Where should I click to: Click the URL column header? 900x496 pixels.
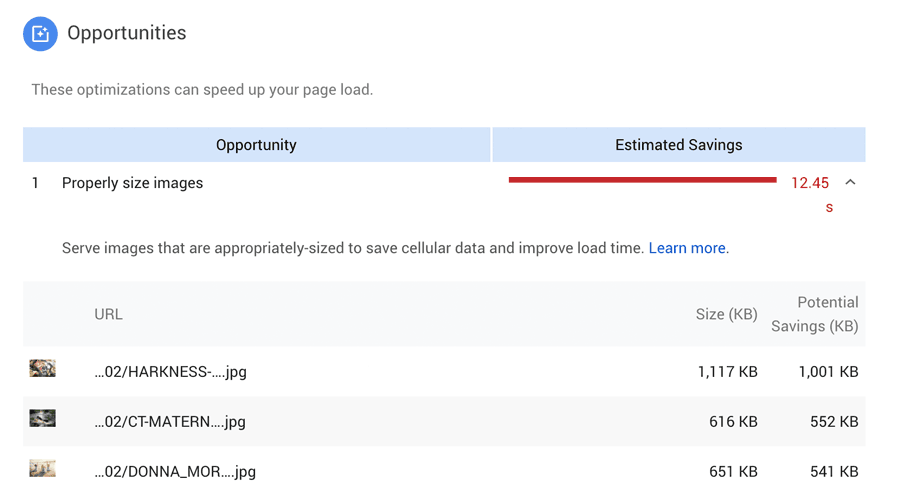click(108, 315)
